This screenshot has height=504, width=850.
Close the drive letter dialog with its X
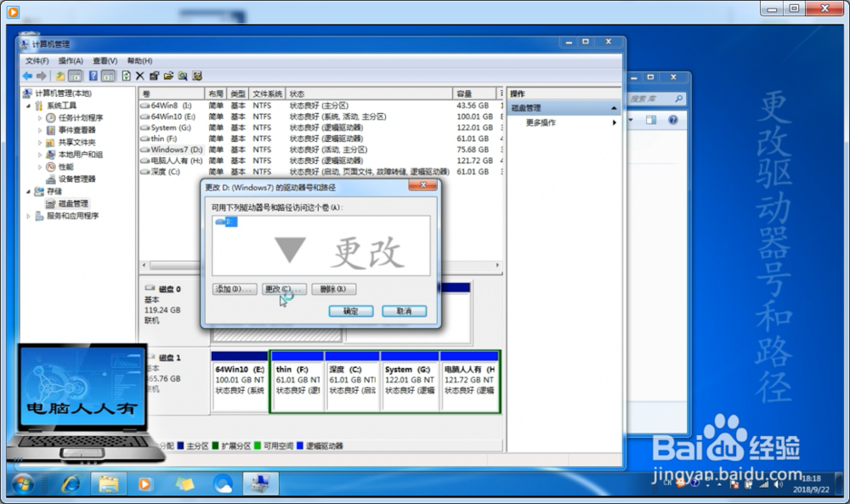point(422,185)
